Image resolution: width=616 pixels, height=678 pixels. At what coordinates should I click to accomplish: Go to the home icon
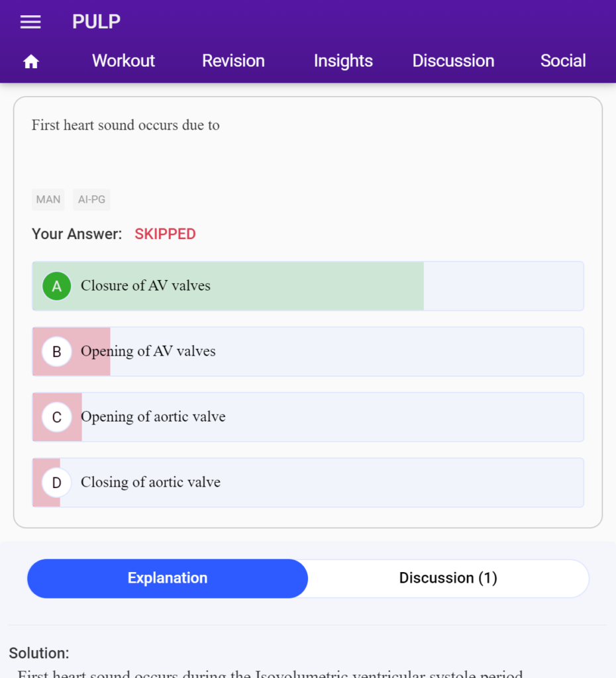point(30,62)
